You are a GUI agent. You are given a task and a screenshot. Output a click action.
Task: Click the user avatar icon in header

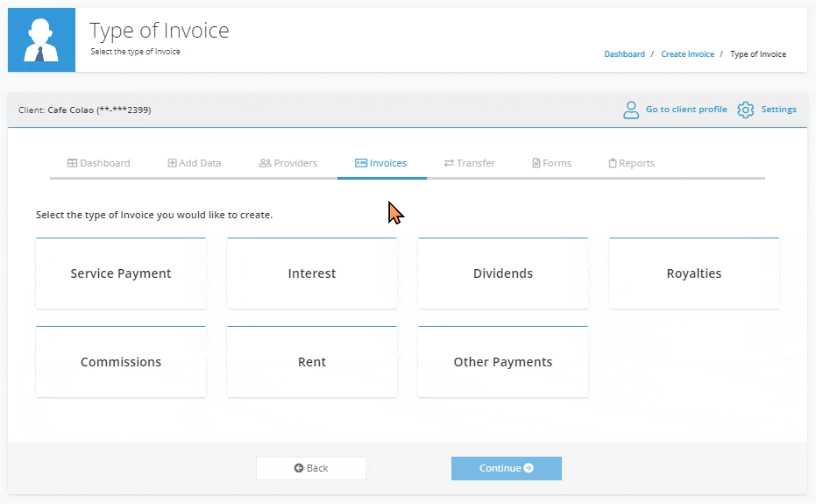[x=42, y=40]
